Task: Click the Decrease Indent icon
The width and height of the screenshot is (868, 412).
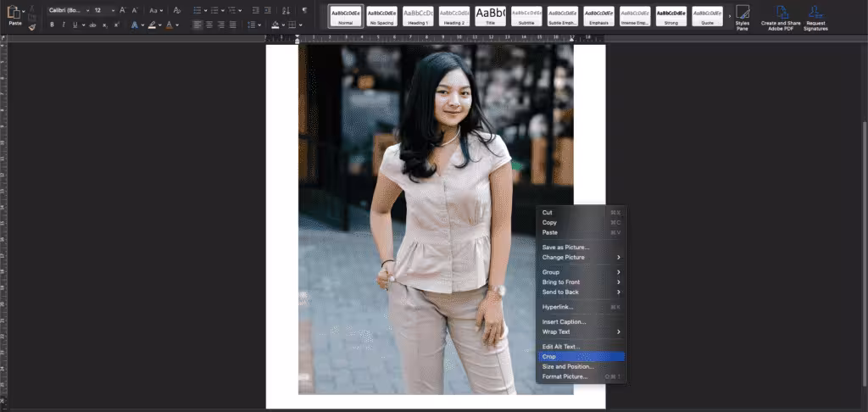Action: (255, 10)
